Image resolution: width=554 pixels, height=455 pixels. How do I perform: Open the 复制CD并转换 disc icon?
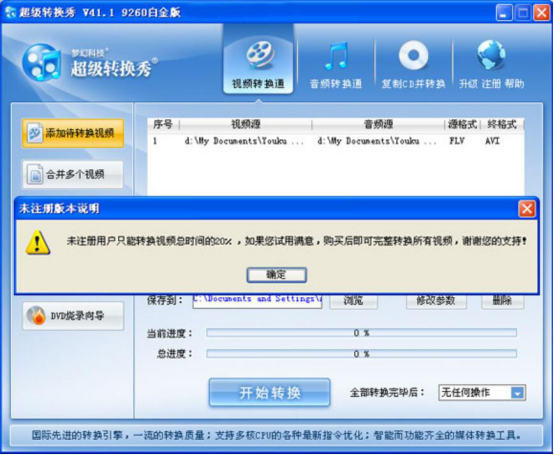(413, 55)
